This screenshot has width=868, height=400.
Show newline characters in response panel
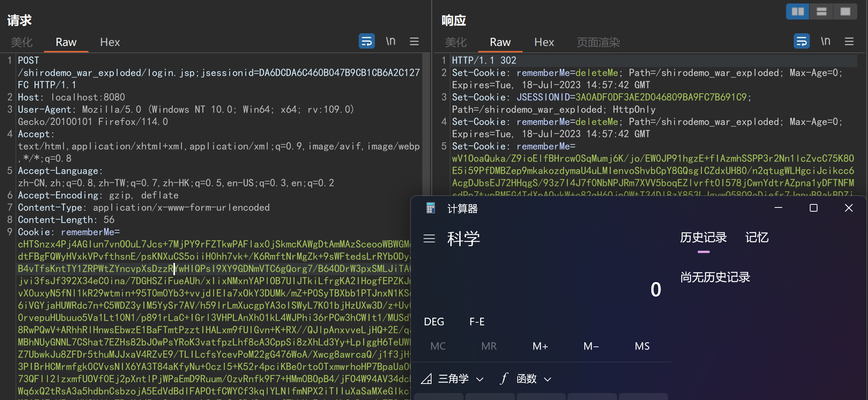(825, 41)
